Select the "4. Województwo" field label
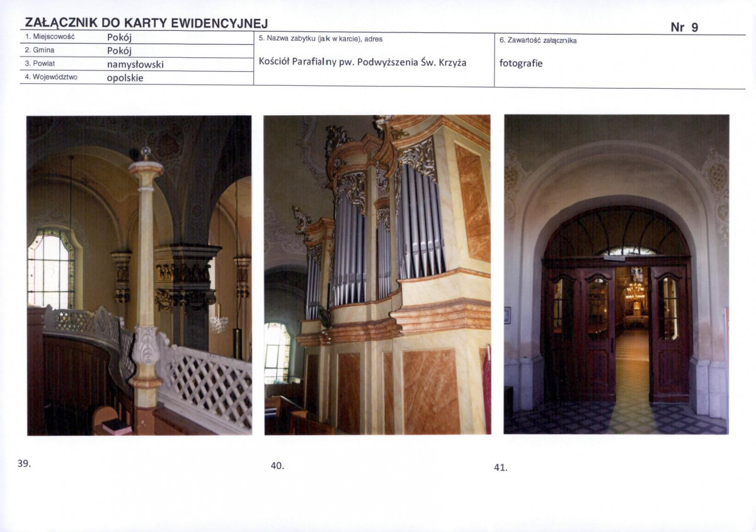Image resolution: width=756 pixels, height=532 pixels. point(51,77)
